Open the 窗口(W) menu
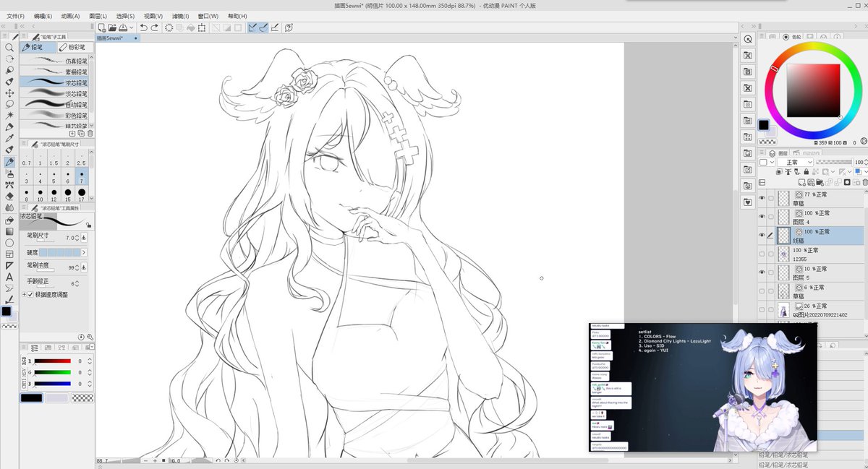Screen dimensions: 868x469 click(208, 15)
